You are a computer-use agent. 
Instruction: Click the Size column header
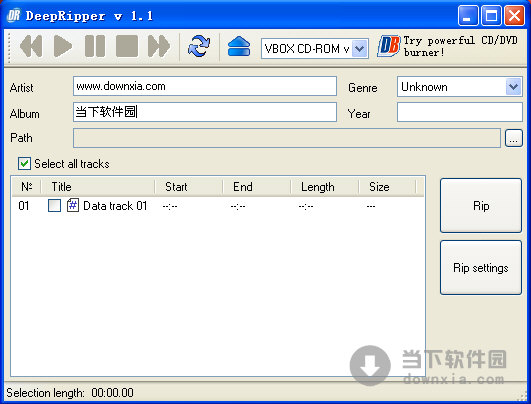[387, 187]
